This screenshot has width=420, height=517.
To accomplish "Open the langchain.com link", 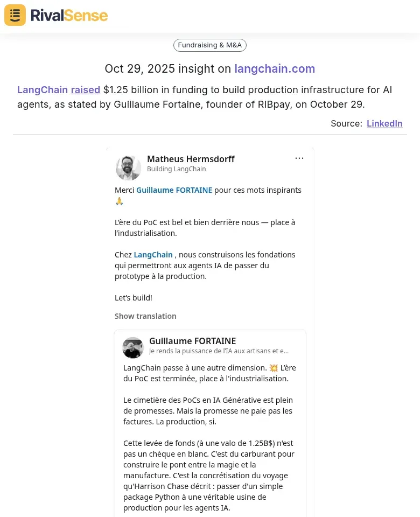I will coord(275,69).
